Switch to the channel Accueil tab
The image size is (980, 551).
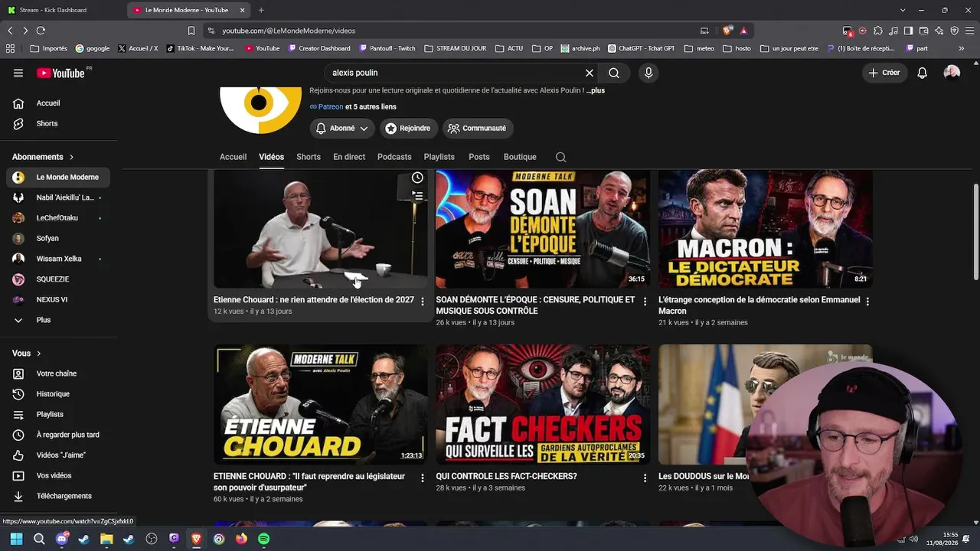click(x=233, y=157)
